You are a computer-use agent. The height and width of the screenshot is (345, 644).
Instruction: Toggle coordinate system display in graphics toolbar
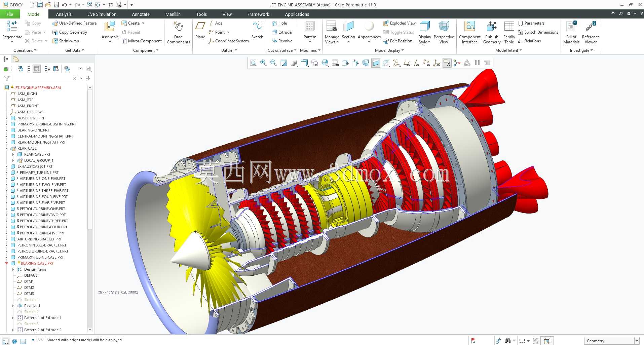pyautogui.click(x=437, y=63)
